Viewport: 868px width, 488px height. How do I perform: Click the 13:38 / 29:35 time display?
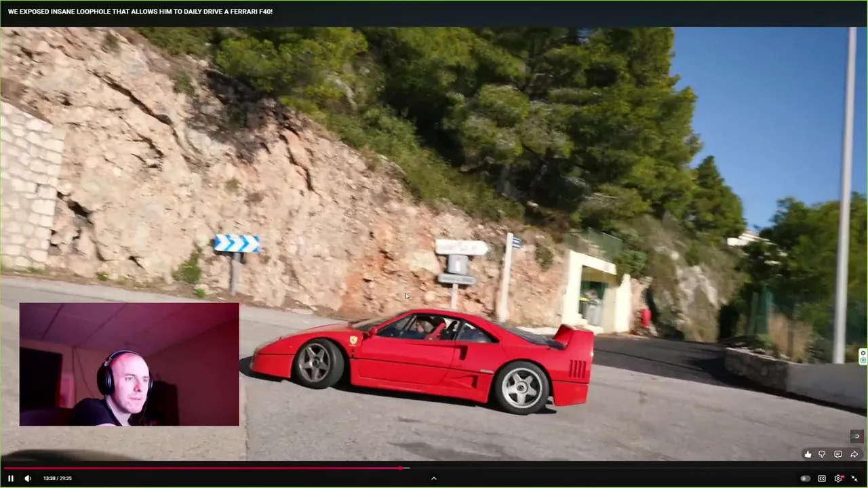point(58,479)
